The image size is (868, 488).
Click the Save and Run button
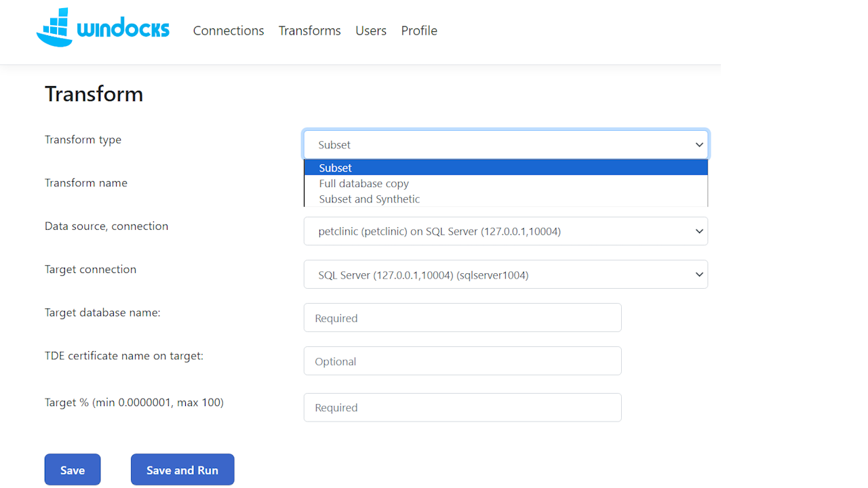pyautogui.click(x=182, y=470)
